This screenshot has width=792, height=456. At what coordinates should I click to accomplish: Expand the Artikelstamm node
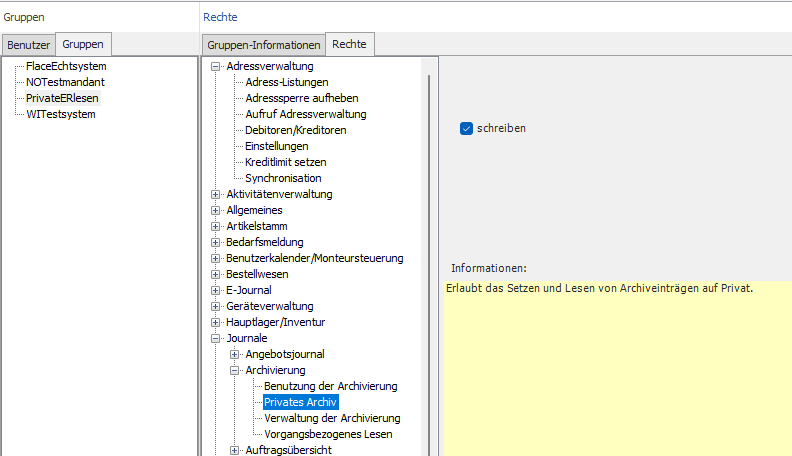tap(215, 226)
